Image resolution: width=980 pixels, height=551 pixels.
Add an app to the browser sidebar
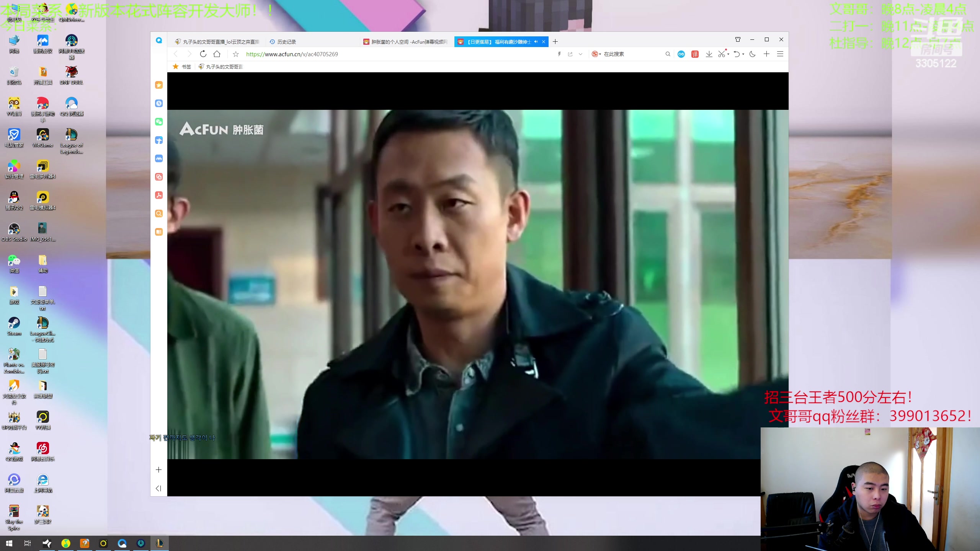click(x=159, y=470)
